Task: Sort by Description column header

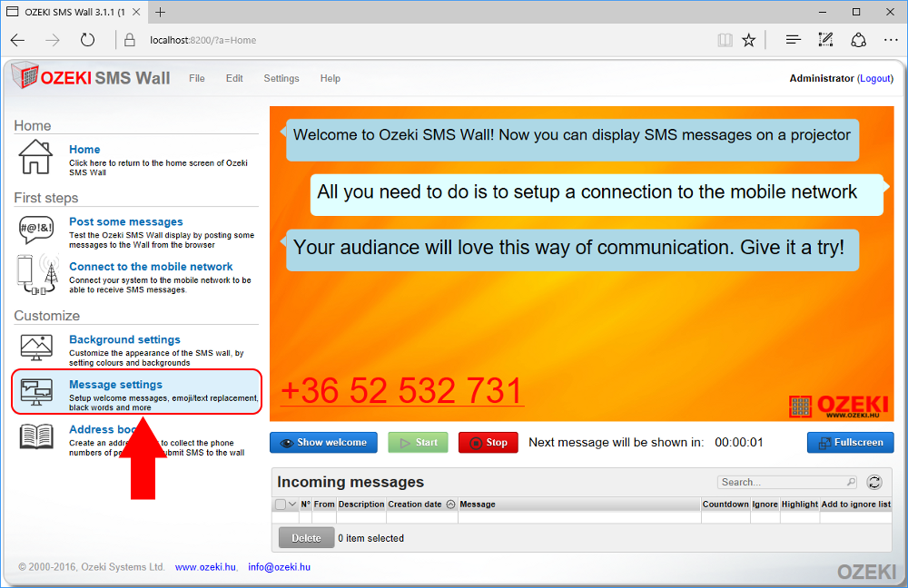Action: coord(361,505)
